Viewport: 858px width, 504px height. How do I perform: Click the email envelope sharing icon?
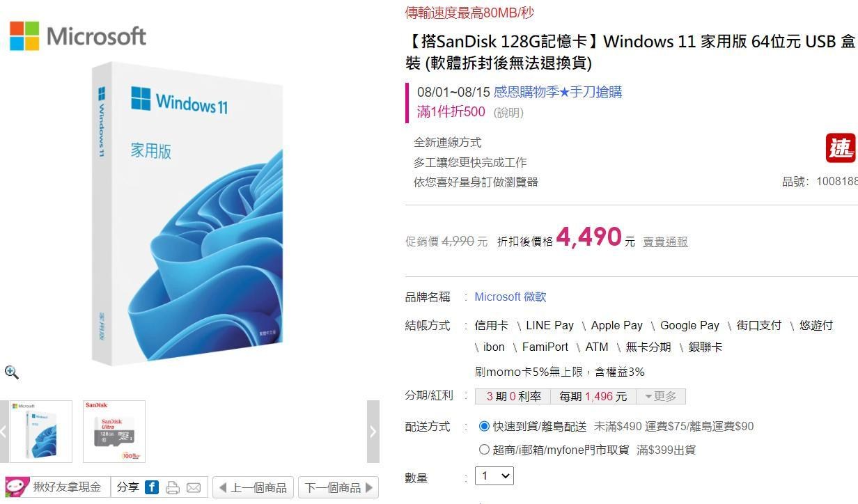(x=192, y=487)
